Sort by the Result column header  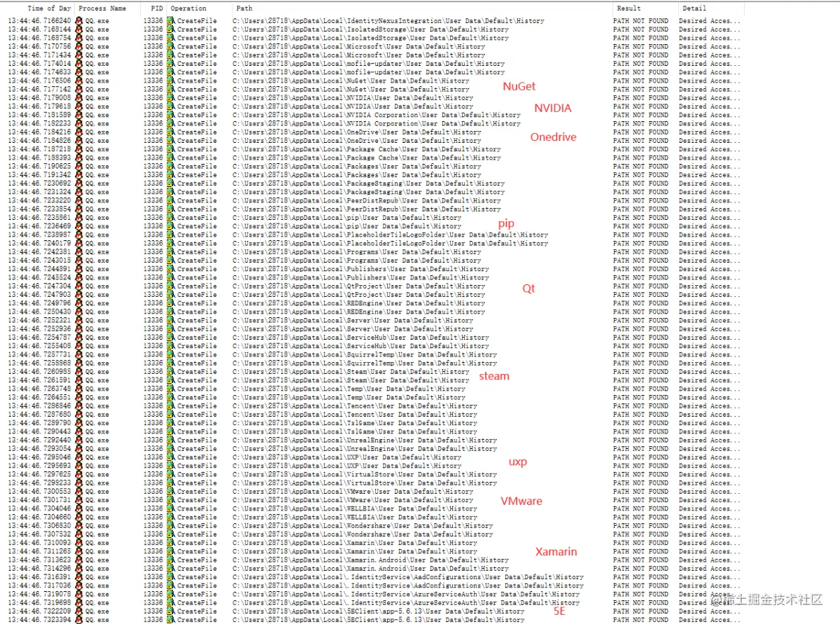(629, 8)
